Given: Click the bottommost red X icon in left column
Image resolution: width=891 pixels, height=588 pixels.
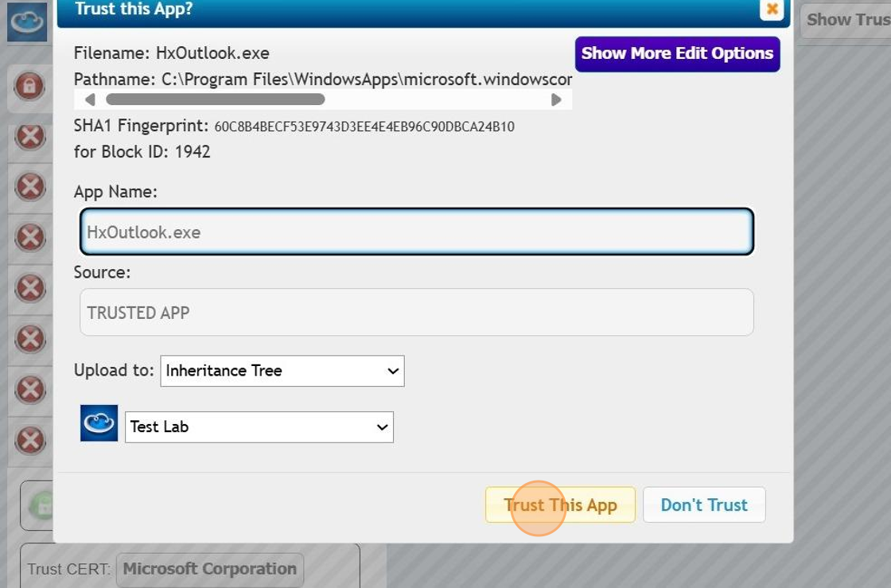Looking at the screenshot, I should tap(30, 440).
